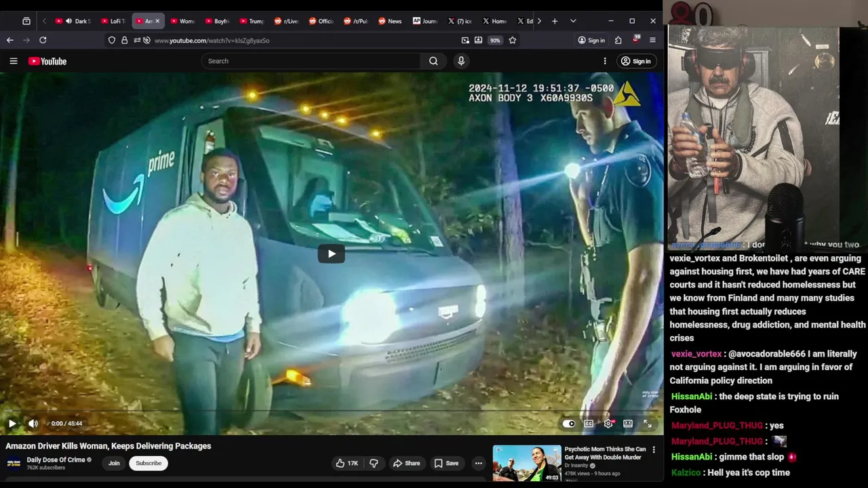Switch to the Trump YouTube tab
Screen dimensions: 868x488
tap(252, 21)
